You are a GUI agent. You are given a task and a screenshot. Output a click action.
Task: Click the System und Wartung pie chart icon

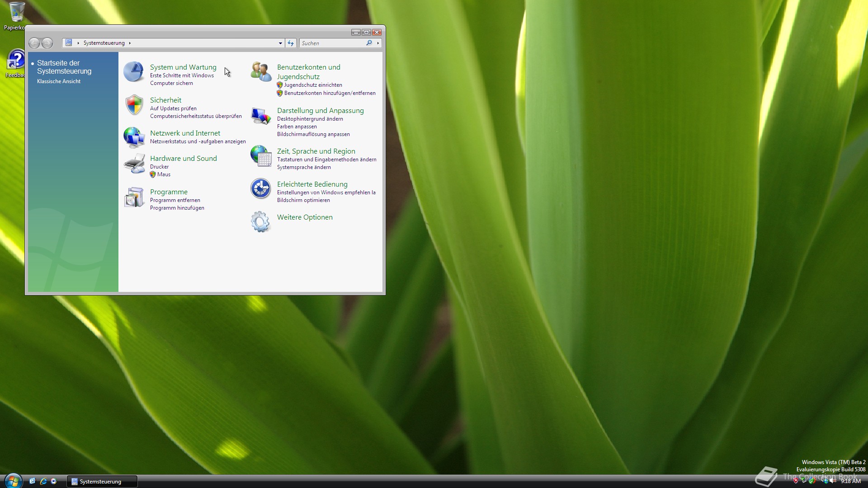[134, 72]
